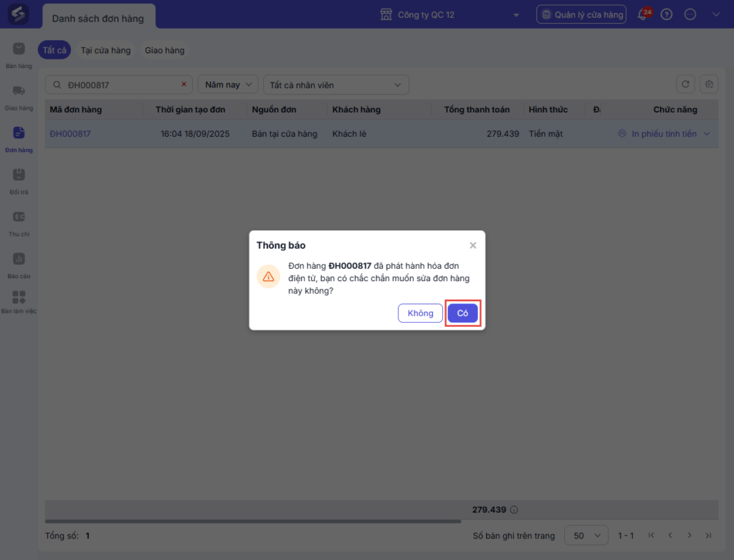Screen dimensions: 734x560
Task: Expand top-right user menu chevron
Action: click(716, 14)
